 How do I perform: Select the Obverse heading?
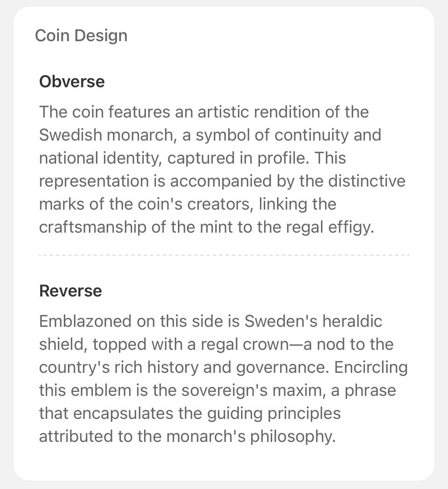[x=72, y=82]
